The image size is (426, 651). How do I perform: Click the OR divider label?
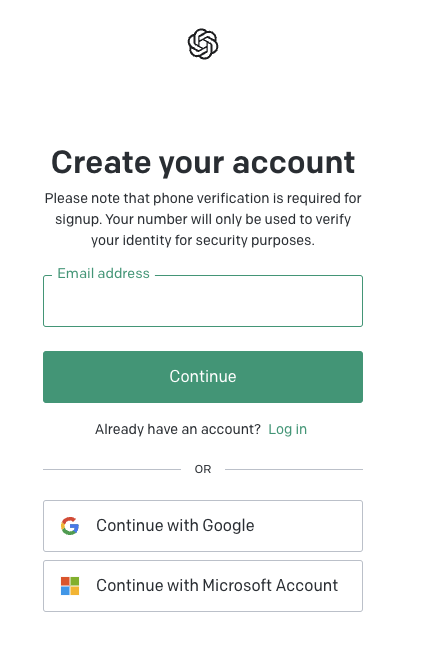203,469
